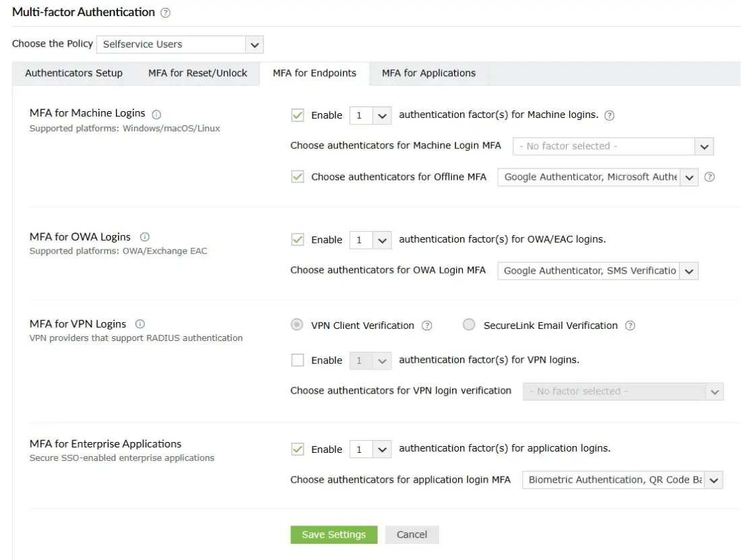Click help icon after Machine logins factor text
Viewport: 741px width, 560px height.
click(610, 115)
